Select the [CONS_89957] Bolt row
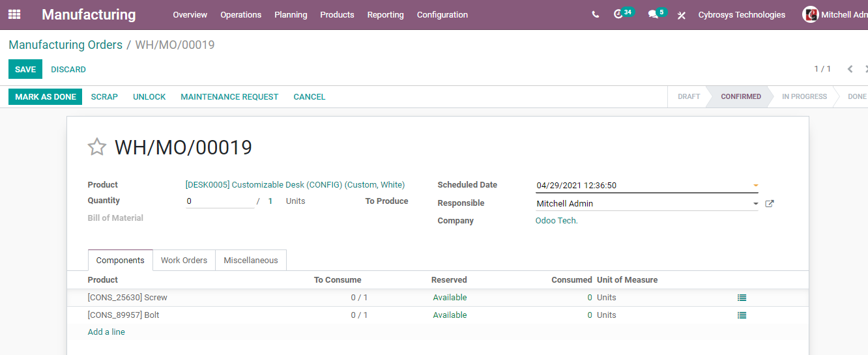 [x=437, y=315]
